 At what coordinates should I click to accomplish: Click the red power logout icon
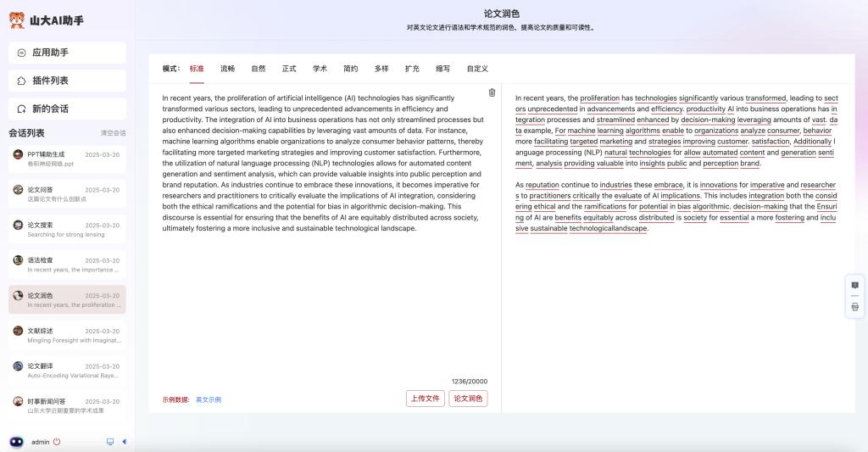57,442
